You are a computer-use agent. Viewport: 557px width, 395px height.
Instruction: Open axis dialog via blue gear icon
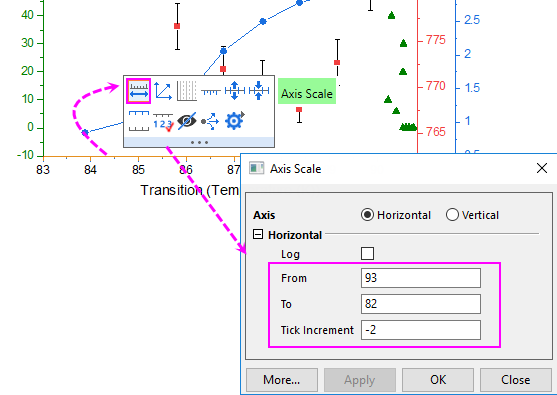[234, 121]
